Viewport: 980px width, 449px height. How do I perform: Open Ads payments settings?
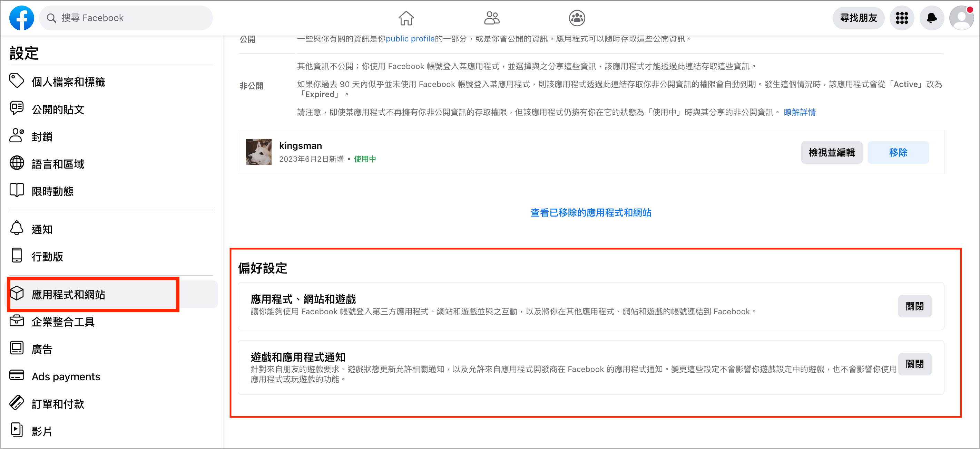[111, 376]
